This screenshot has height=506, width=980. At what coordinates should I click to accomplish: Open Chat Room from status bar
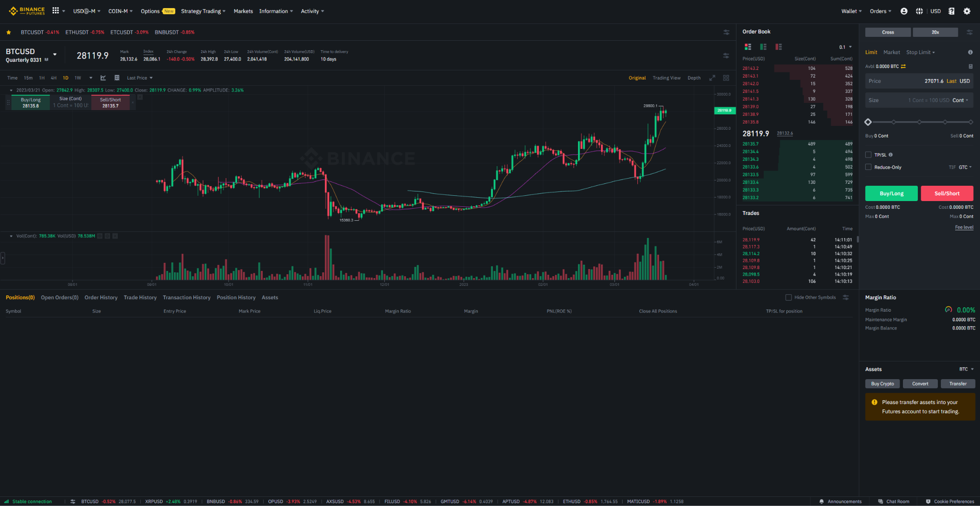click(893, 501)
